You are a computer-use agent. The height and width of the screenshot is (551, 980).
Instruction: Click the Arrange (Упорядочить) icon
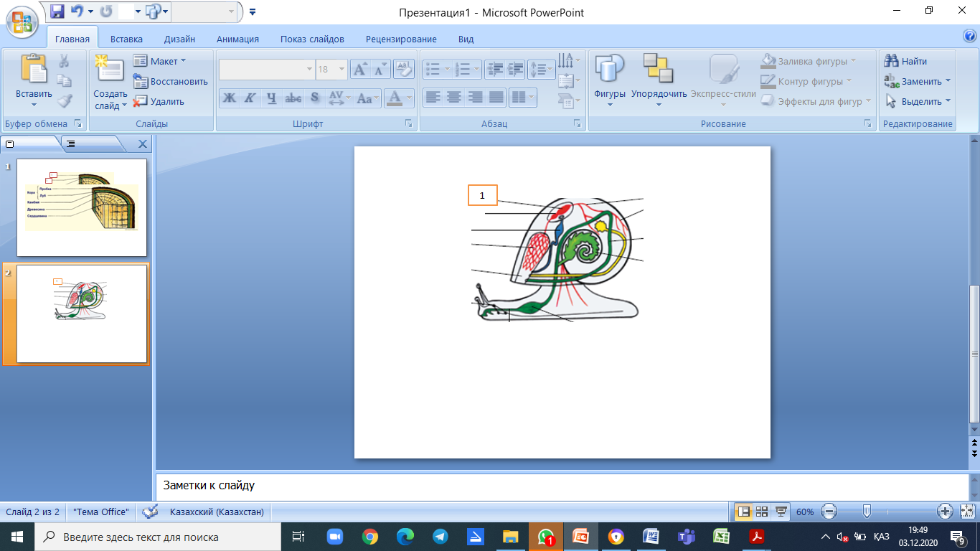click(658, 70)
